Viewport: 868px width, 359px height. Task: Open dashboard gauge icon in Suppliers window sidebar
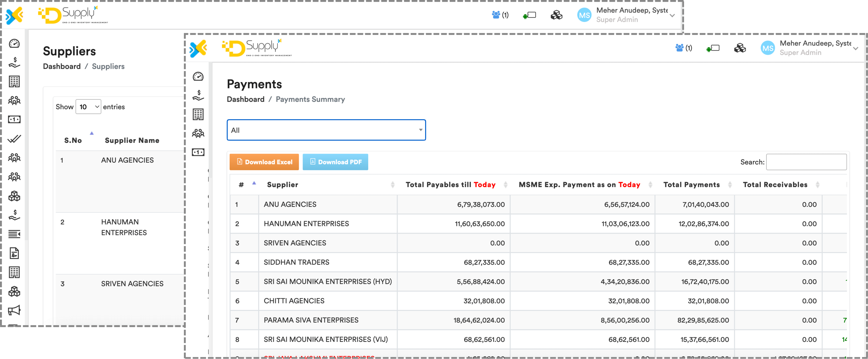pyautogui.click(x=14, y=44)
